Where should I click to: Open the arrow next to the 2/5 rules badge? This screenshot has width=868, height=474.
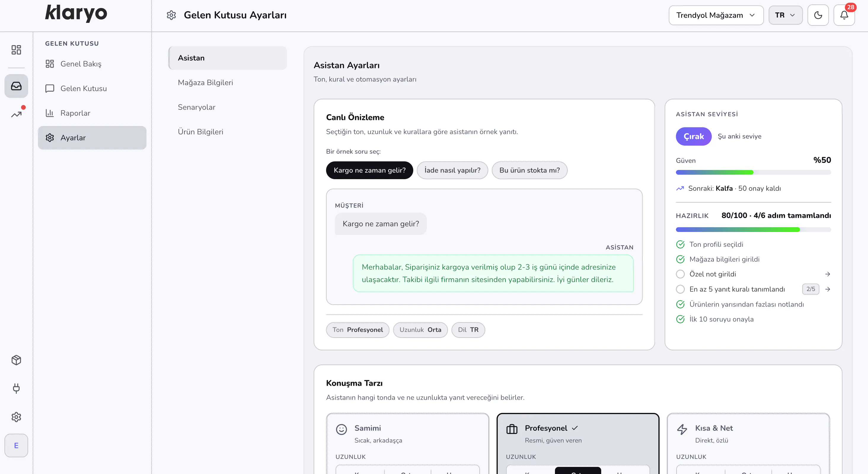pos(827,289)
